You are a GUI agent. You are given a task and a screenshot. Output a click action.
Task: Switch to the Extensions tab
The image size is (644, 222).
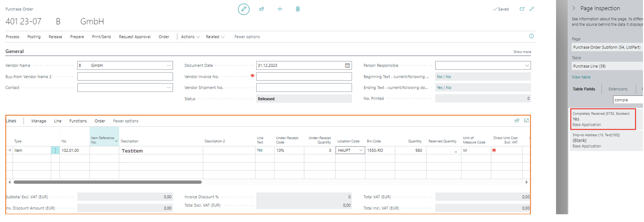coord(618,89)
